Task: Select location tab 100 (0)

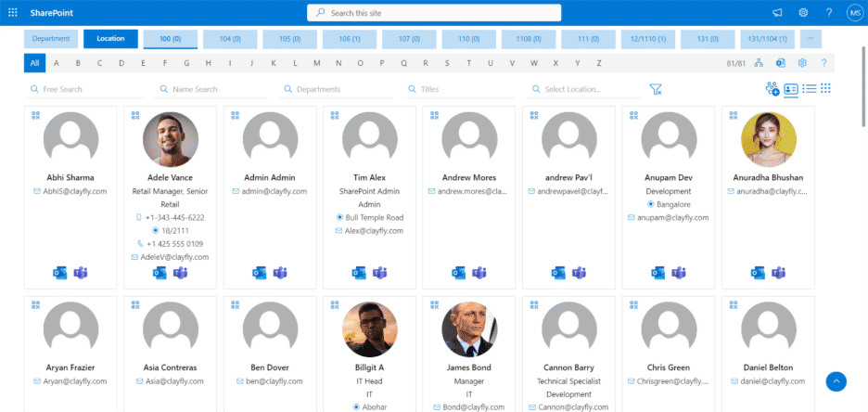Action: pos(171,39)
